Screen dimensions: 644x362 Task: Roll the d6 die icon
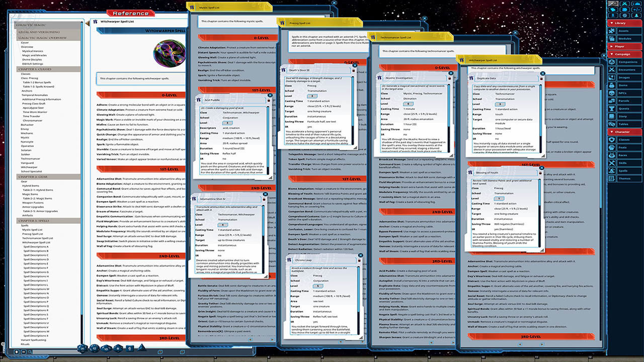pyautogui.click(x=130, y=349)
